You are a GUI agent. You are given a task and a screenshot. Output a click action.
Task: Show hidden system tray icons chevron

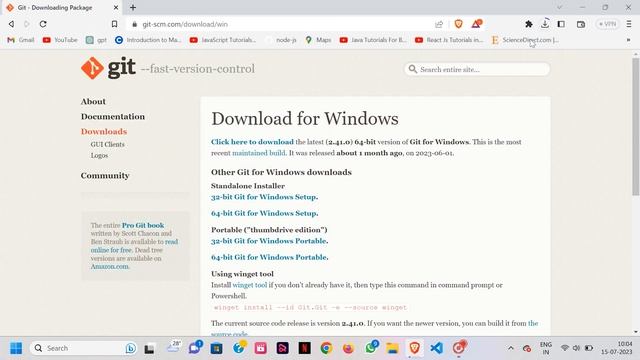[x=511, y=348]
